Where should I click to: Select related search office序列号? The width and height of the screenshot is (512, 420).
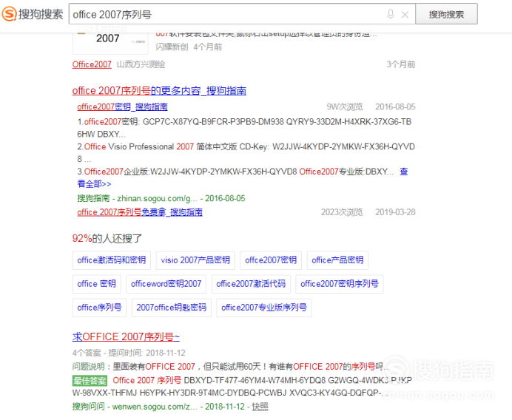99,308
